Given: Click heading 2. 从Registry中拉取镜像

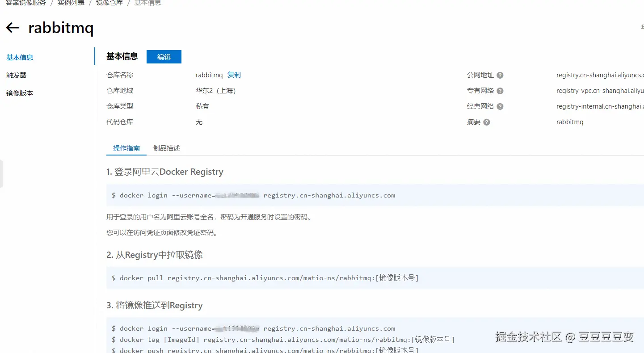Looking at the screenshot, I should (155, 255).
